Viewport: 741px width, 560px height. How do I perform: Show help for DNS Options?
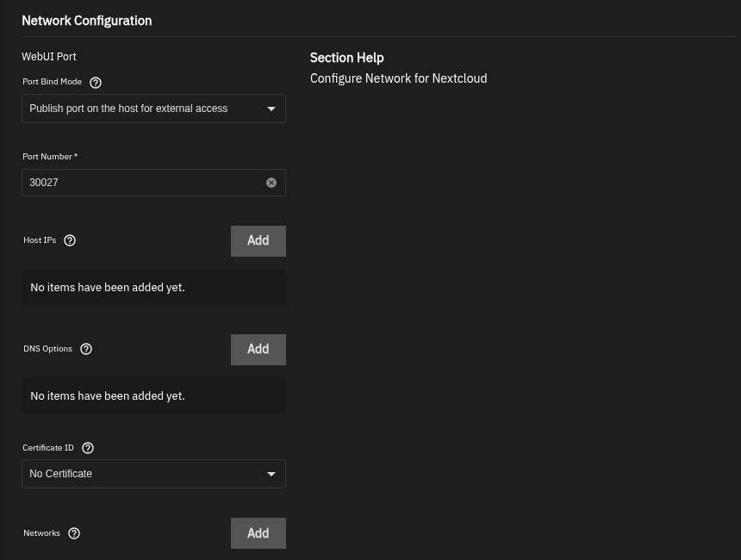[86, 349]
